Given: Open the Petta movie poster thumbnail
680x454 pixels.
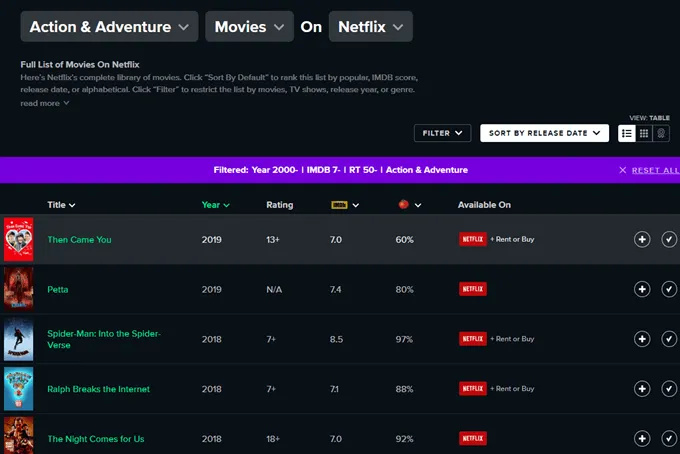Looking at the screenshot, I should pos(18,289).
